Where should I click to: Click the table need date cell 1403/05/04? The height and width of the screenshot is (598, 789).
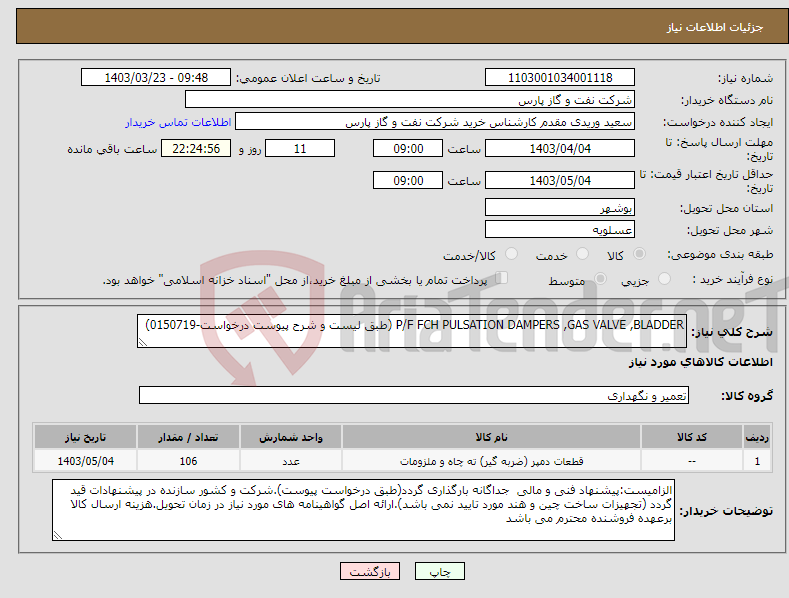point(86,461)
